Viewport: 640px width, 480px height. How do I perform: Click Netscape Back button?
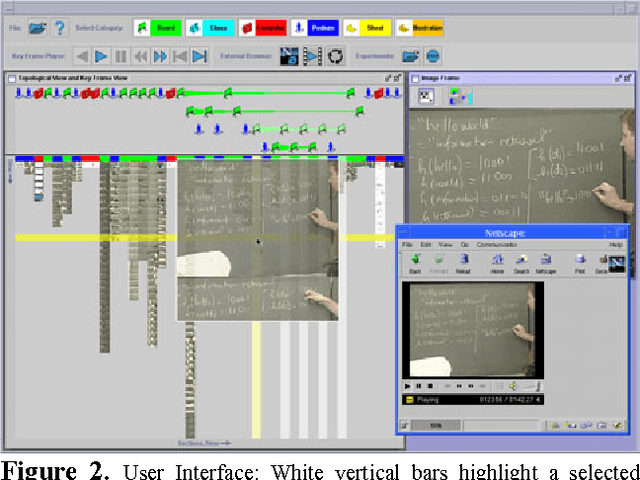(x=415, y=264)
